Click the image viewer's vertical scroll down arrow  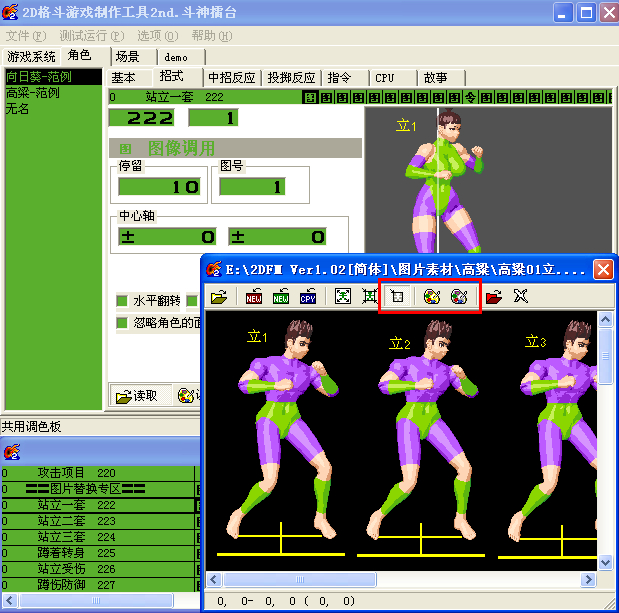[x=606, y=562]
